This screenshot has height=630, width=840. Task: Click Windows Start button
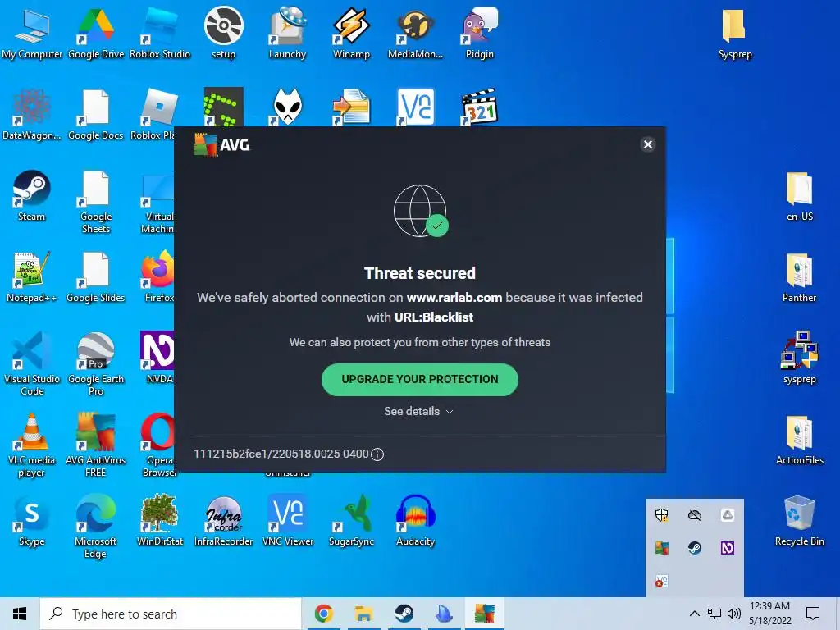20,614
